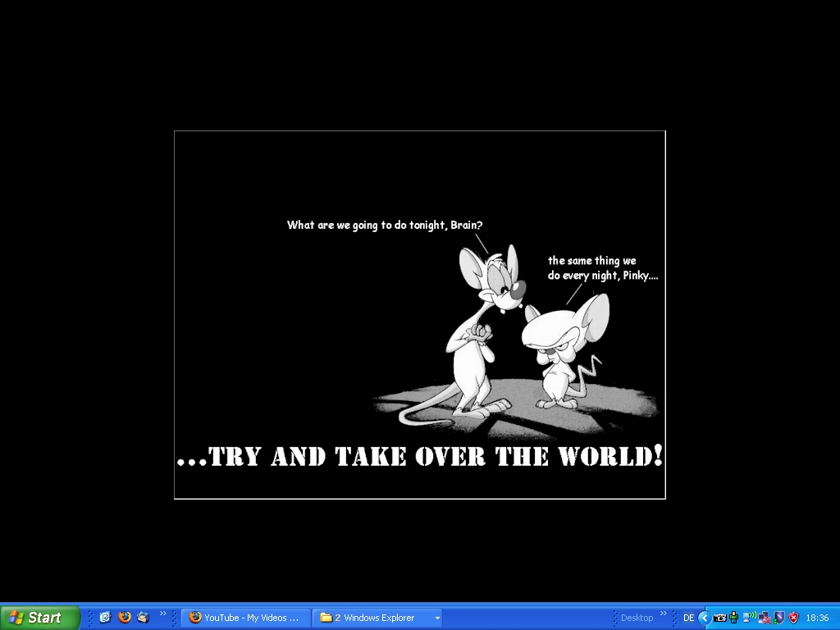Image resolution: width=840 pixels, height=630 pixels.
Task: Click the system clock showing 18:36
Action: 817,618
